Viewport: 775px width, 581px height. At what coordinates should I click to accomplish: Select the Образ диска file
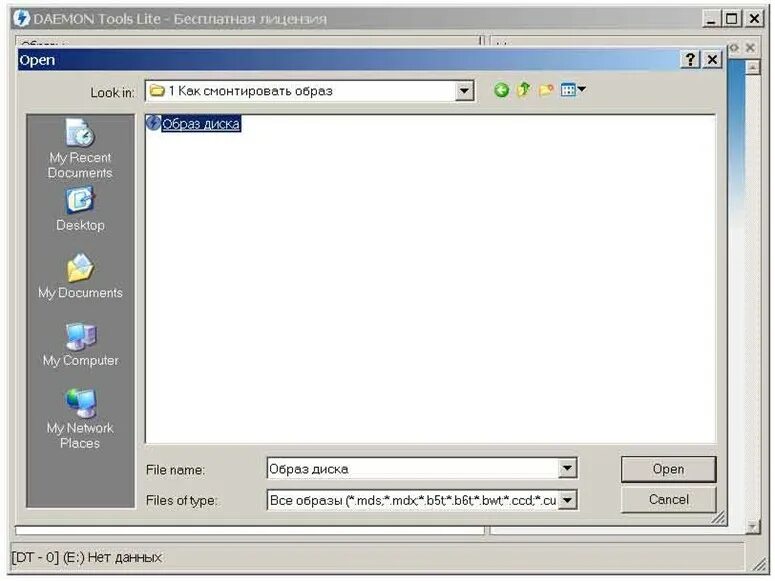tap(194, 124)
